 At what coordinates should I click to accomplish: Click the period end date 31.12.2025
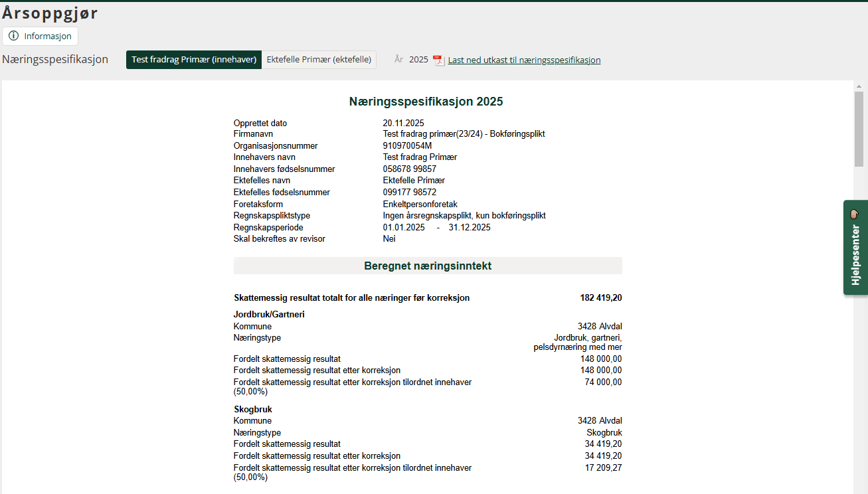[470, 228]
